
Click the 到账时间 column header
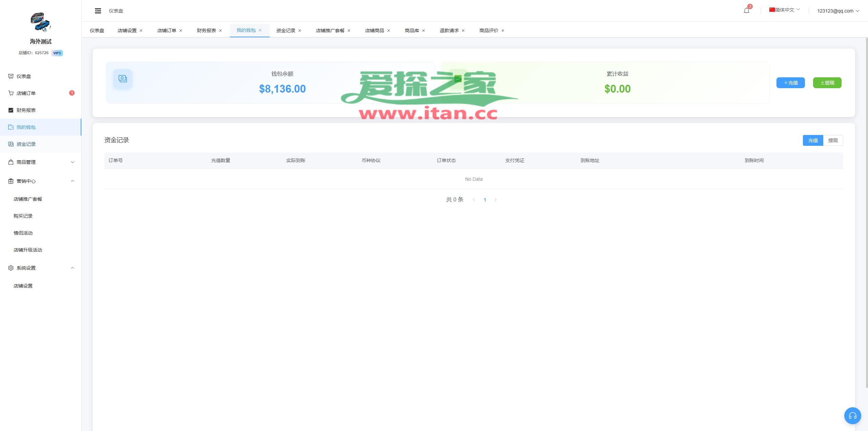[x=754, y=160]
